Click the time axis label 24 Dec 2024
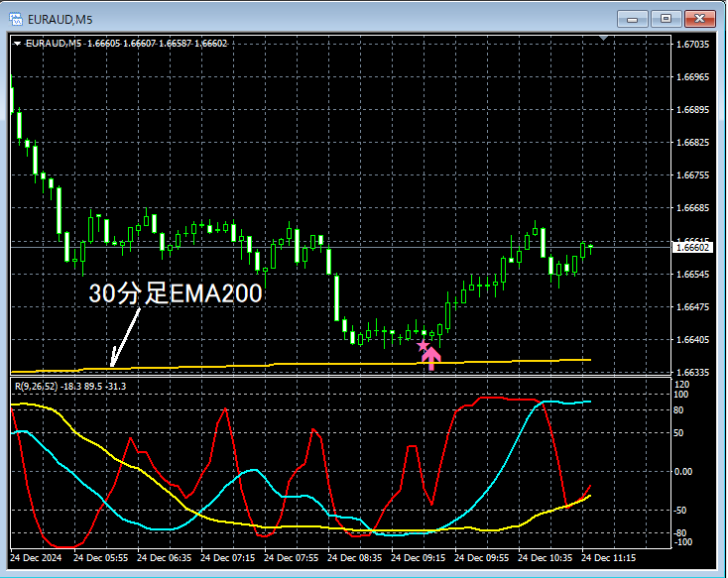The height and width of the screenshot is (578, 728). (x=37, y=557)
